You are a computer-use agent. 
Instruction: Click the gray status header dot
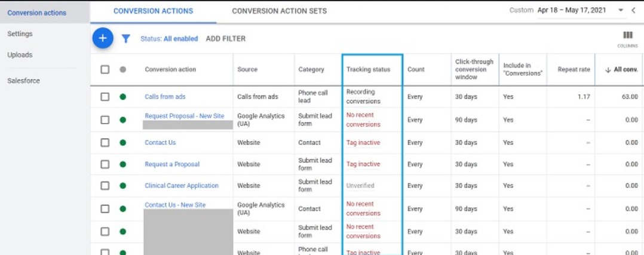[122, 70]
